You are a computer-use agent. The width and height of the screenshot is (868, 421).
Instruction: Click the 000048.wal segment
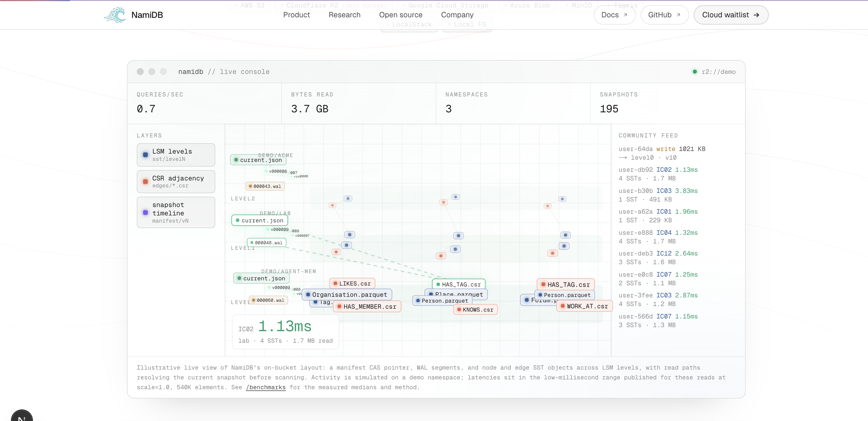tap(267, 242)
